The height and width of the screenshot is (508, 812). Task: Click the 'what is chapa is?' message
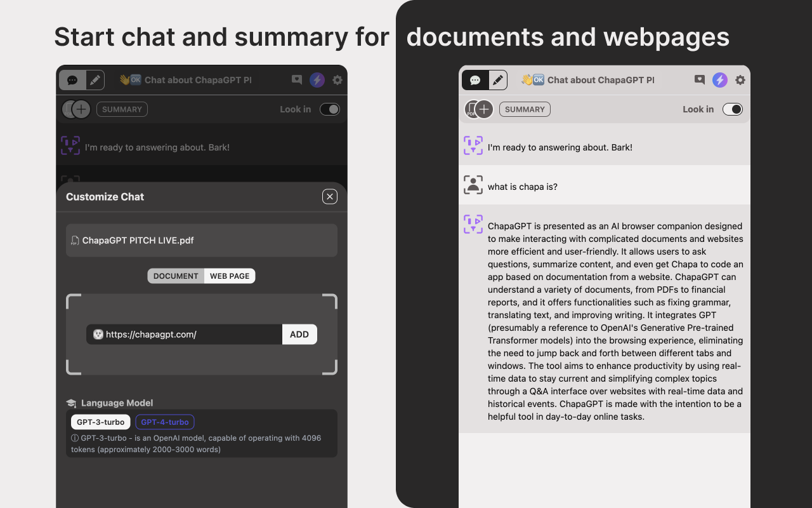523,187
